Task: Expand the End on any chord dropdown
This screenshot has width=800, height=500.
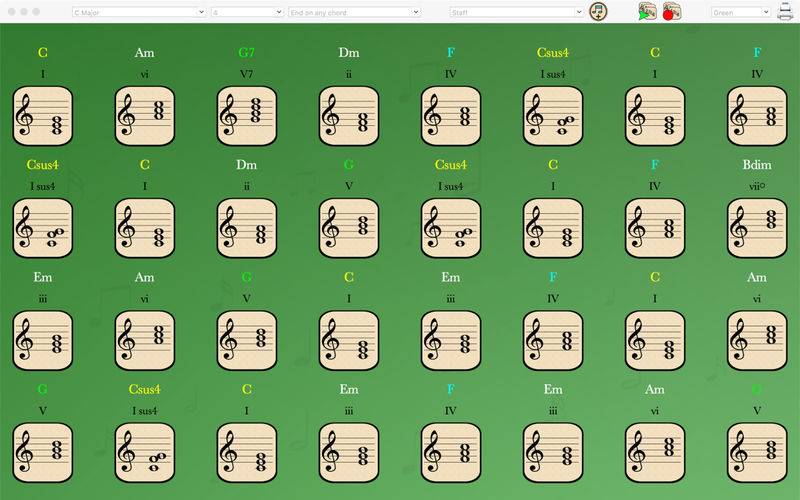Action: point(354,12)
